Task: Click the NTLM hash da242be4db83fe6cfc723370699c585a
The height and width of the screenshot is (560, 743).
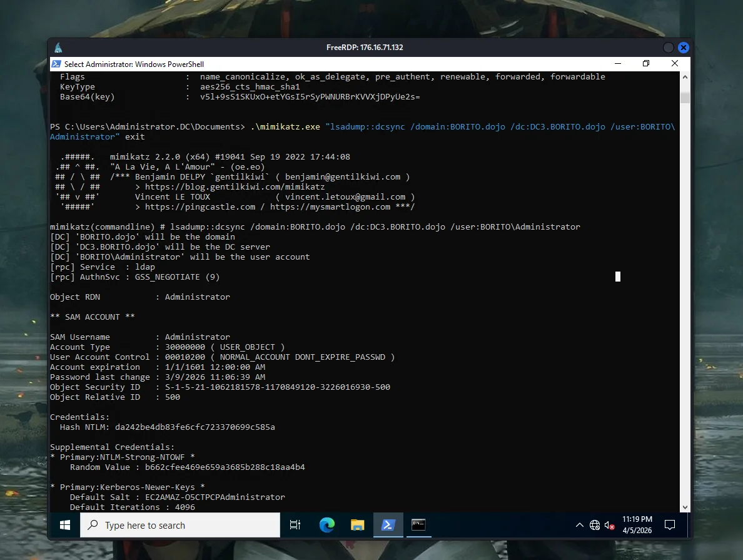Action: click(195, 427)
